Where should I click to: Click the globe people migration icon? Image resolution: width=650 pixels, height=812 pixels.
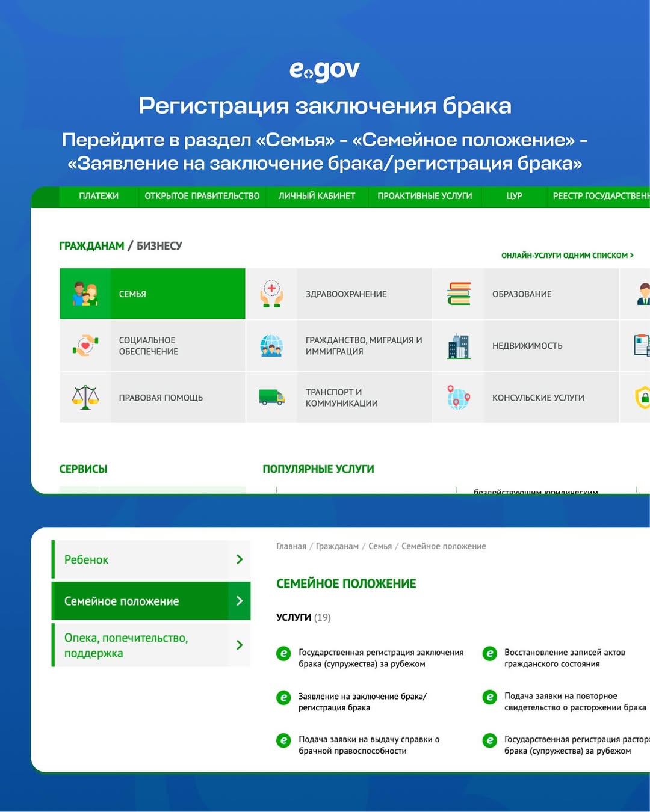point(271,346)
